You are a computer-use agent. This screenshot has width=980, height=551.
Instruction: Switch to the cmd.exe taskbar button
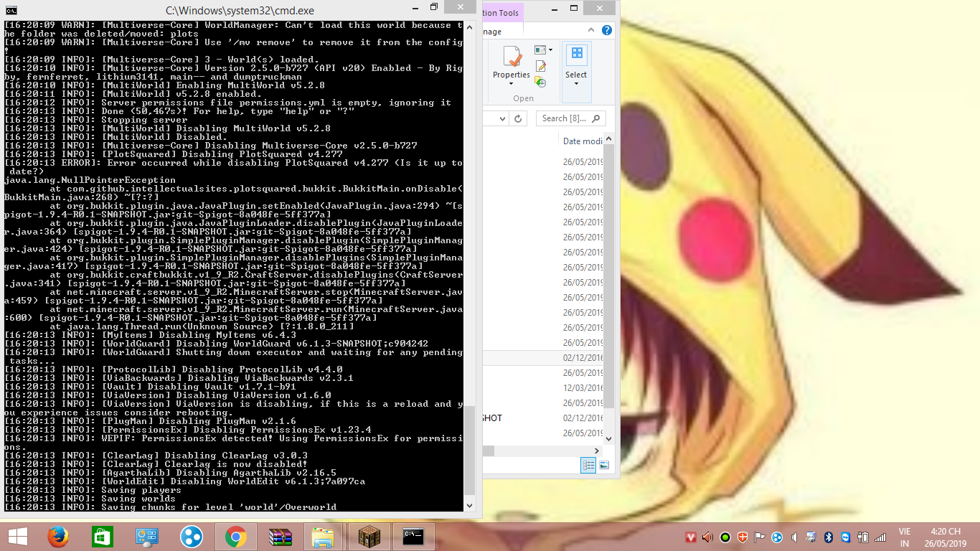[x=413, y=537]
